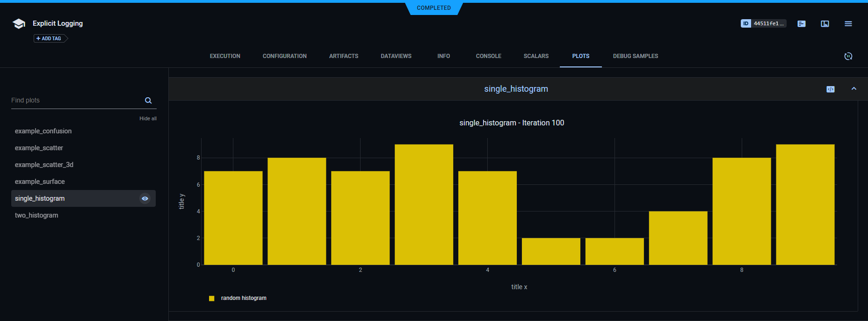Click the Add Tag button
This screenshot has height=321, width=868.
[x=50, y=38]
